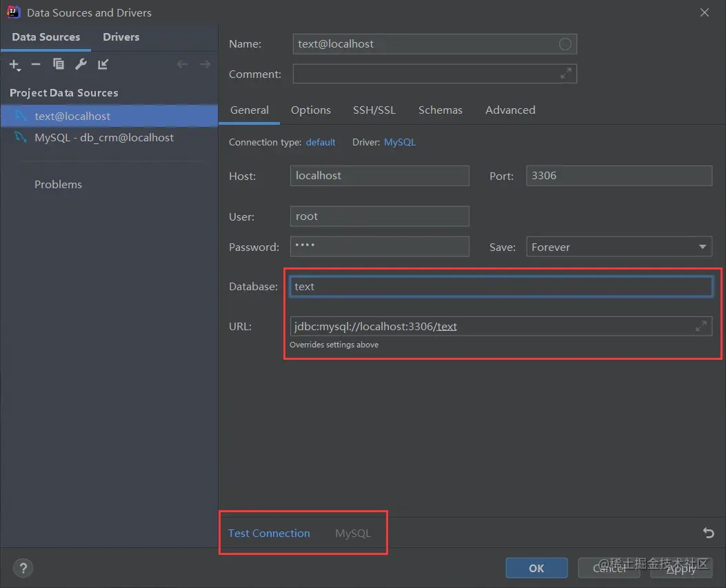Select MySQL - db_crm@localhost data source
726x588 pixels.
click(104, 138)
